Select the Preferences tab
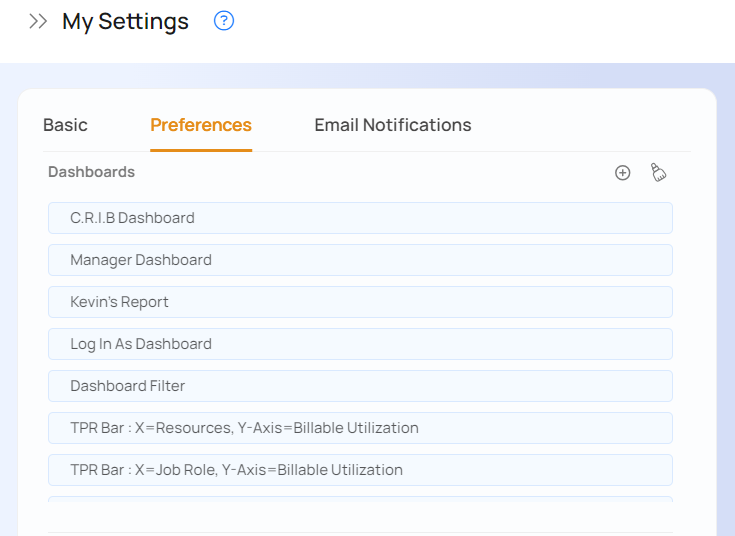 [x=201, y=125]
